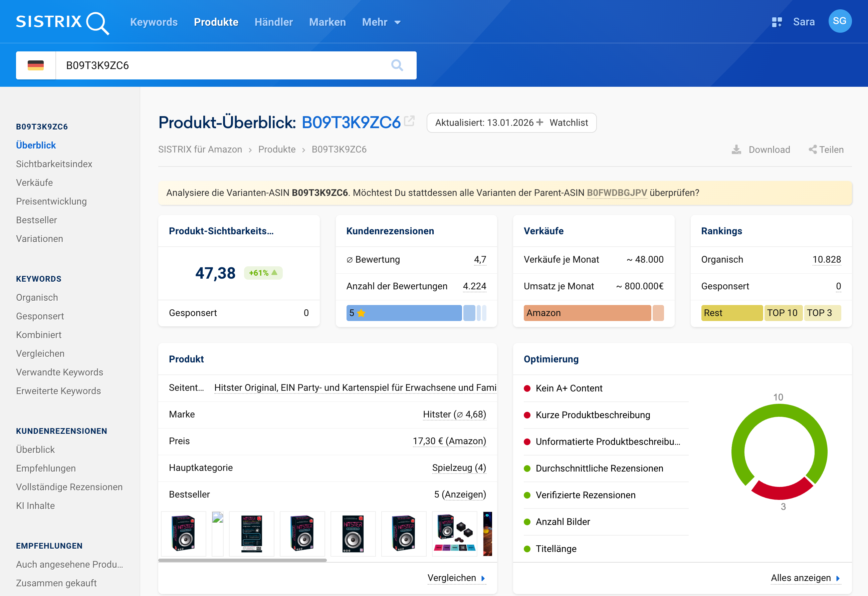This screenshot has width=868, height=596.
Task: Click the first Hitster product thumbnail
Action: (x=183, y=533)
